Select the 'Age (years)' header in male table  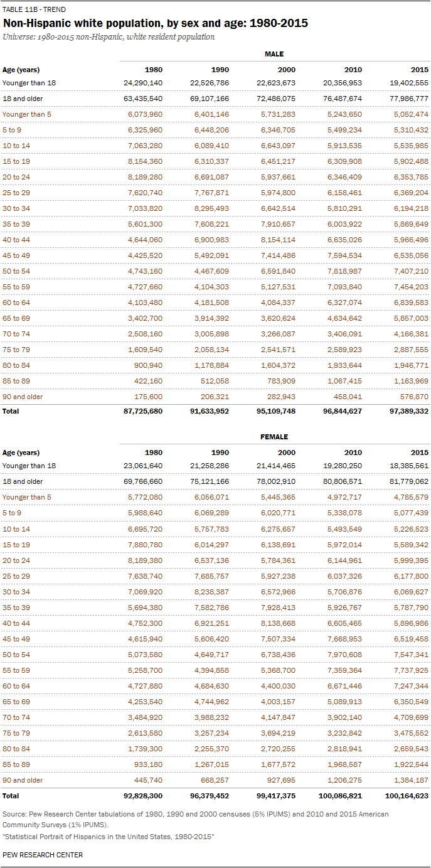click(x=21, y=70)
